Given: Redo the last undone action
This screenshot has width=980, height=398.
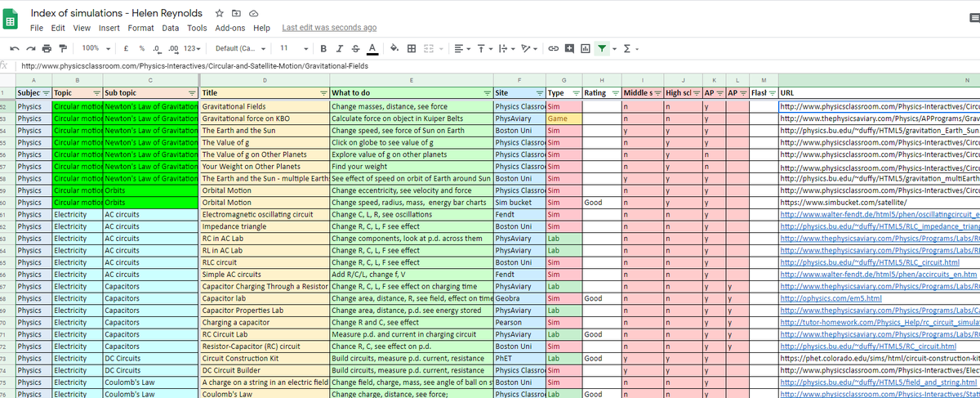Looking at the screenshot, I should point(29,48).
